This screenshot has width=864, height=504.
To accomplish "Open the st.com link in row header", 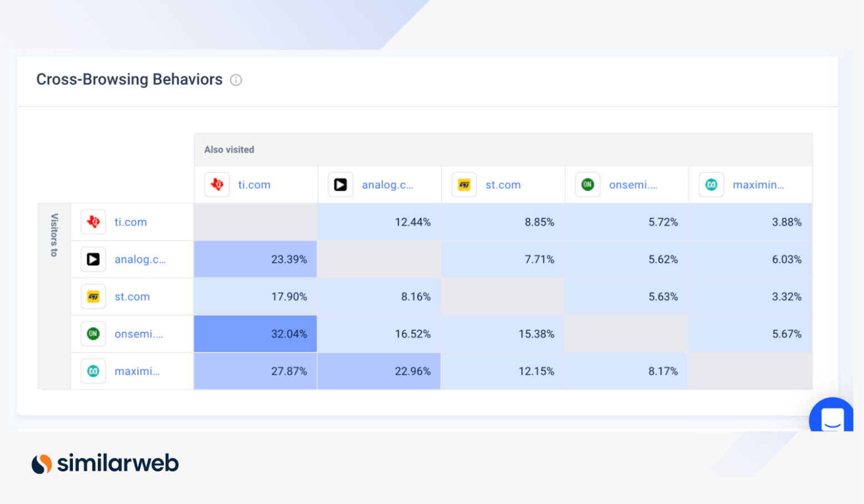I will [132, 297].
